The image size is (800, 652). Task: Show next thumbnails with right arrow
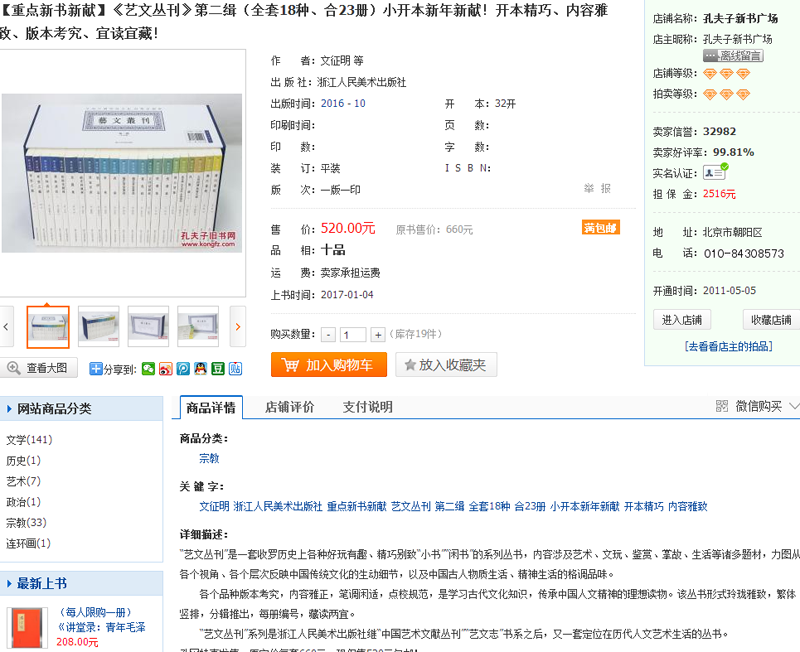(x=238, y=327)
